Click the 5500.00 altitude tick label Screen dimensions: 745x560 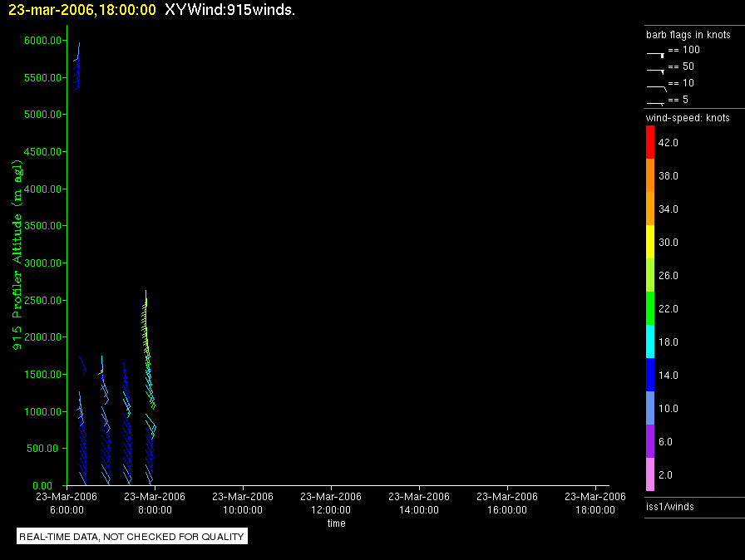click(x=42, y=78)
